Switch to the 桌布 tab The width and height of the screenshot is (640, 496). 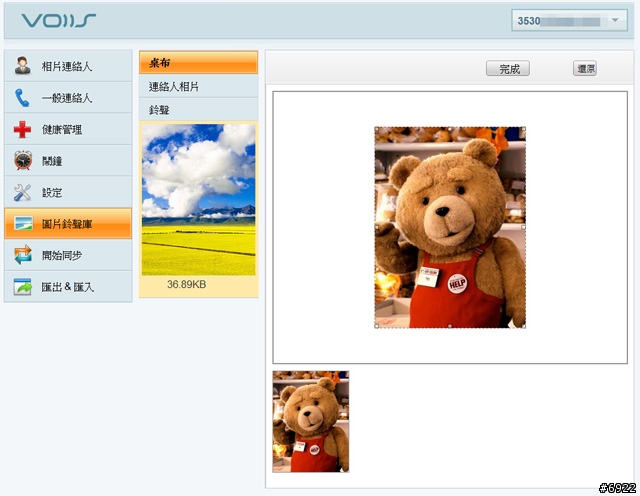pyautogui.click(x=198, y=62)
